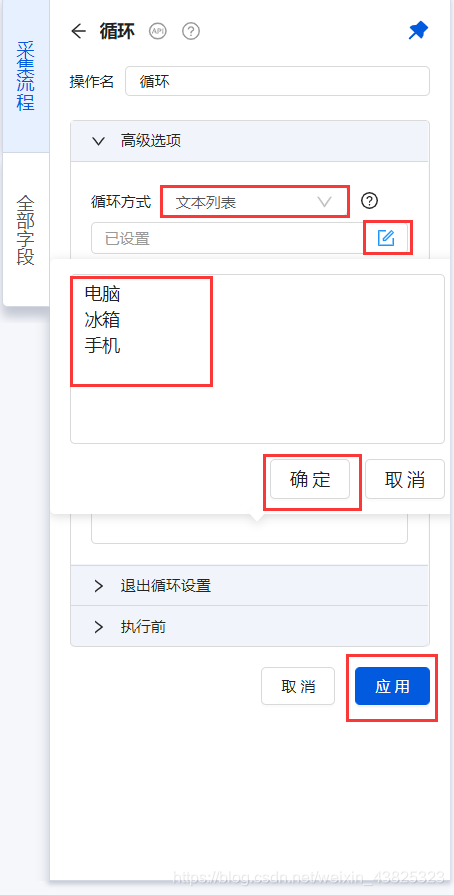Image resolution: width=454 pixels, height=896 pixels.
Task: Click 取消 in the text list popup
Action: pyautogui.click(x=405, y=479)
